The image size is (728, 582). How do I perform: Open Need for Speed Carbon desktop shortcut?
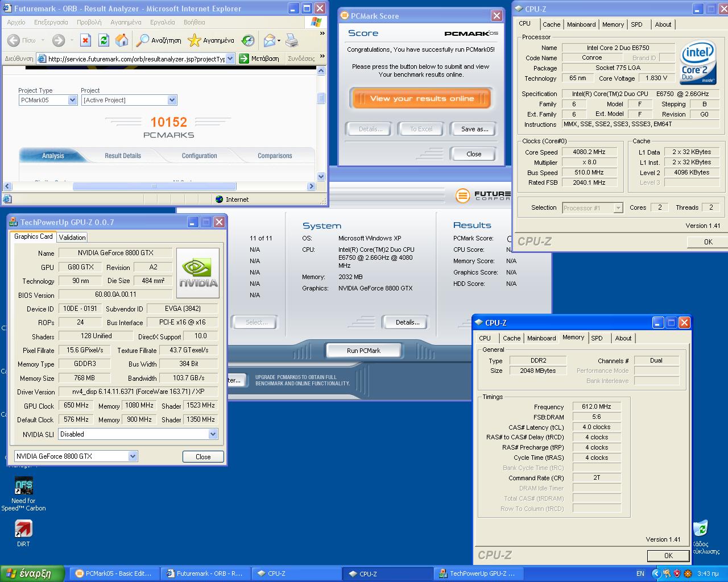23,494
